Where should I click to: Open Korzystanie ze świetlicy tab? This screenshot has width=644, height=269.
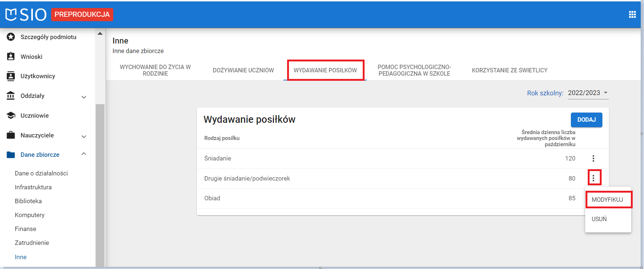pyautogui.click(x=510, y=70)
